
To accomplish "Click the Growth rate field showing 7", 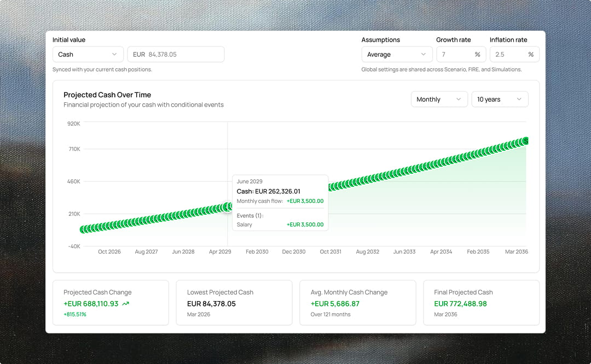I will click(454, 54).
